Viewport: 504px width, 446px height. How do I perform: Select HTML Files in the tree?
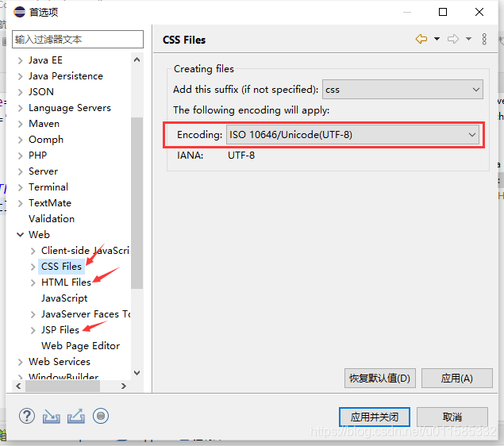pyautogui.click(x=66, y=283)
